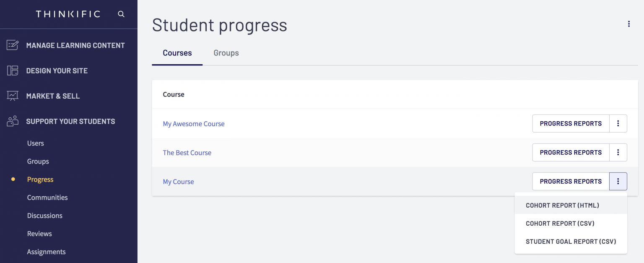
Task: Expand the report options menu for My Course
Action: pyautogui.click(x=618, y=181)
